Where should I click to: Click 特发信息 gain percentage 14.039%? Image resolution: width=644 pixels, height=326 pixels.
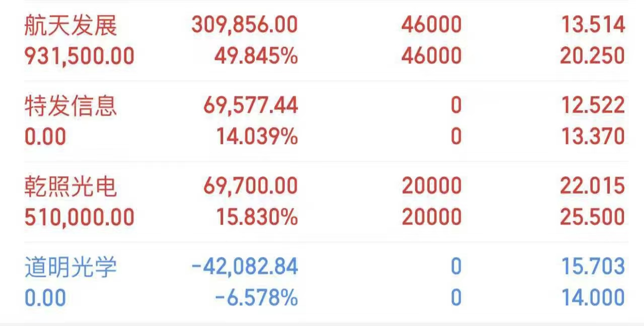click(257, 137)
